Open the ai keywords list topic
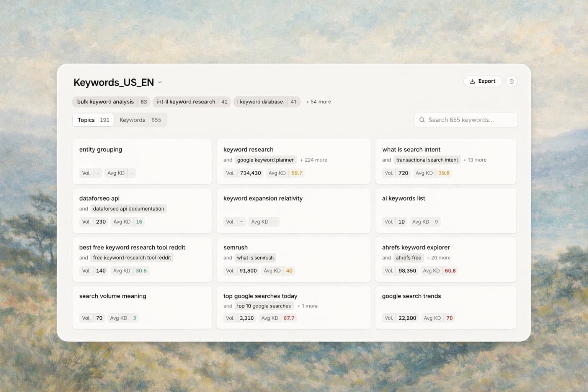This screenshot has height=392, width=588. [x=403, y=198]
